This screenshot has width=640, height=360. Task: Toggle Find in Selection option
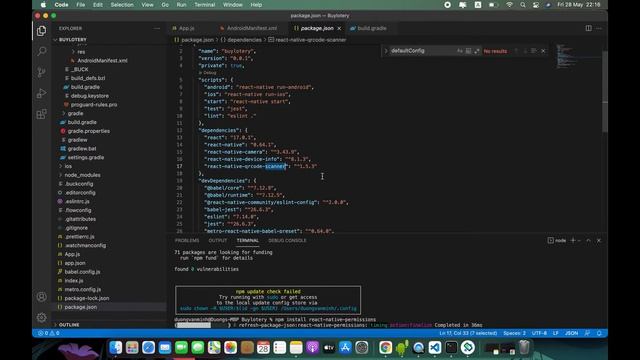[x=534, y=51]
